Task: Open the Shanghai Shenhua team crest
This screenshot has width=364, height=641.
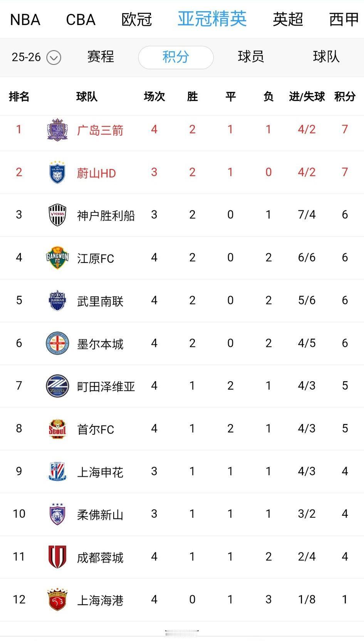Action: tap(57, 471)
